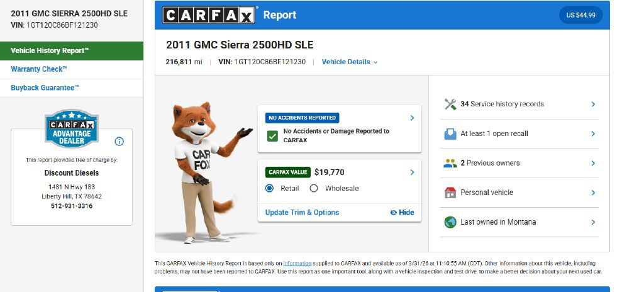Hide the CARFAX value panel

coord(402,213)
